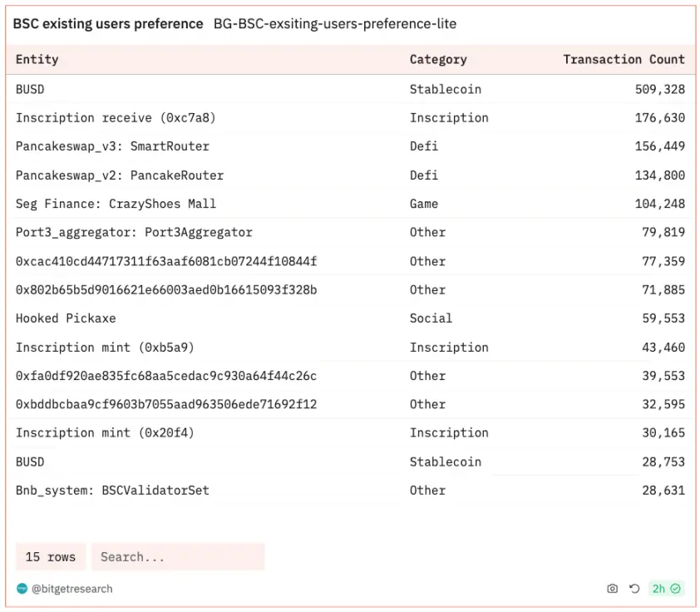Click the 509,328 transaction count value
Screen dimensions: 700x612
coord(659,89)
